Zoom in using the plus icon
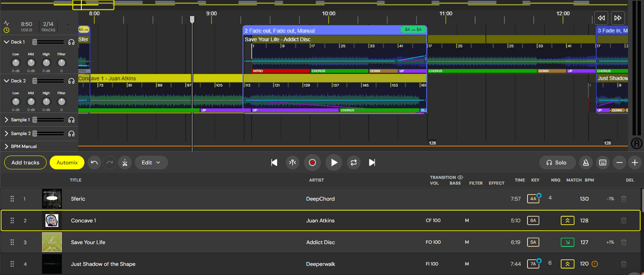The width and height of the screenshot is (644, 275). pyautogui.click(x=635, y=163)
